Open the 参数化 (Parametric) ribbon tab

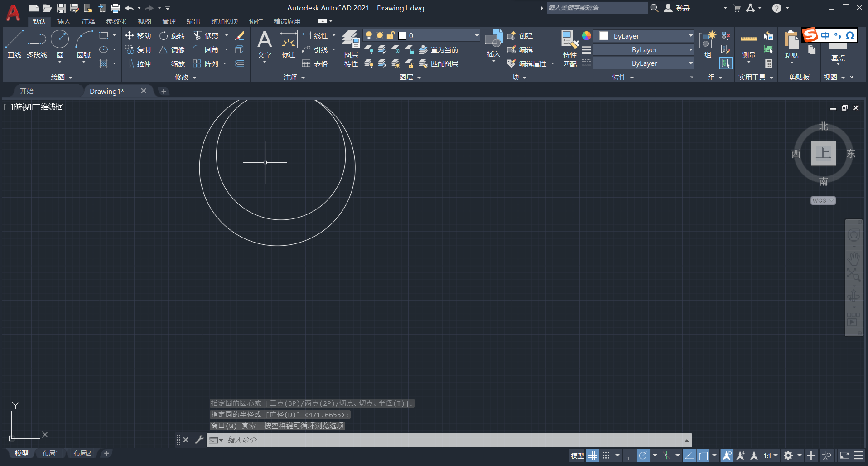116,21
